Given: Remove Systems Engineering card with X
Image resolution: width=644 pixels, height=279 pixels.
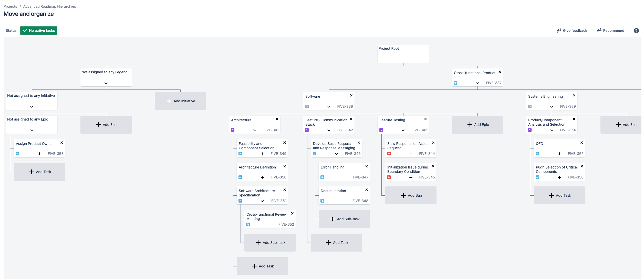Looking at the screenshot, I should [574, 95].
